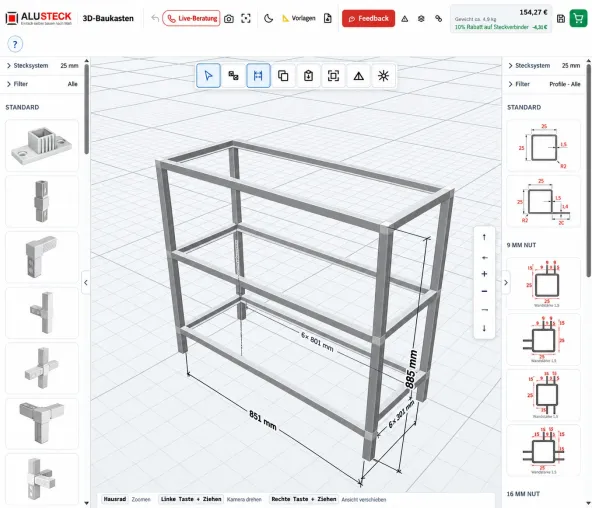Click the 851 mm dimension label
The height and width of the screenshot is (508, 592).
[x=263, y=420]
